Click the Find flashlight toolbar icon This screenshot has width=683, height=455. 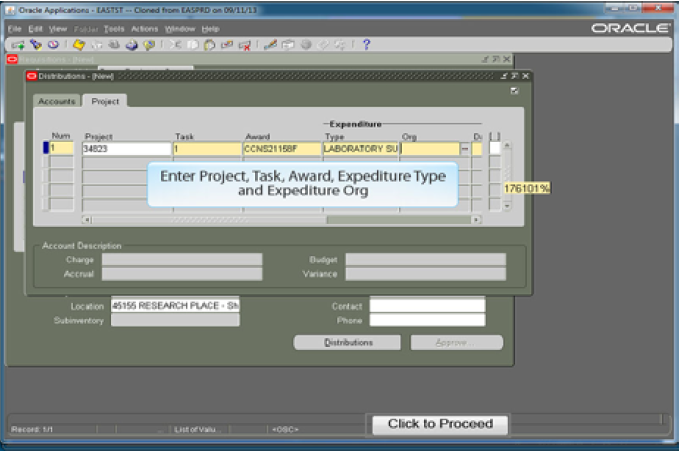36,45
